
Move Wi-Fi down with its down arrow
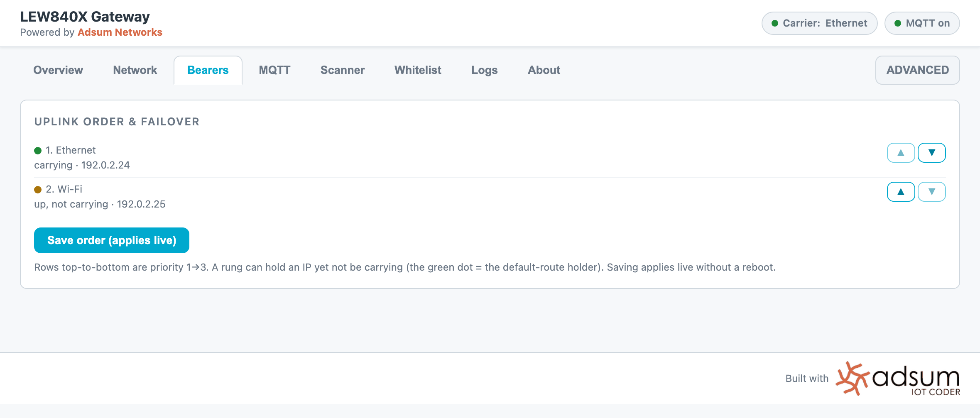(931, 192)
